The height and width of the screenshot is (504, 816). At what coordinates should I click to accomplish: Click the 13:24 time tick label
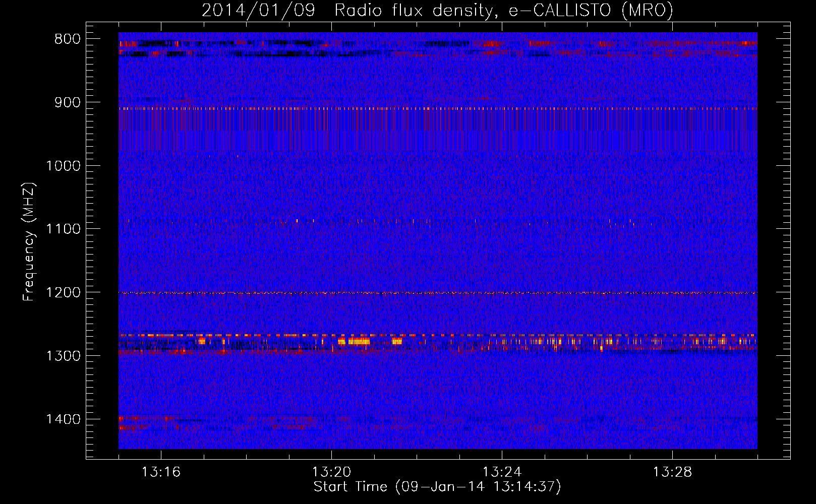pos(502,472)
